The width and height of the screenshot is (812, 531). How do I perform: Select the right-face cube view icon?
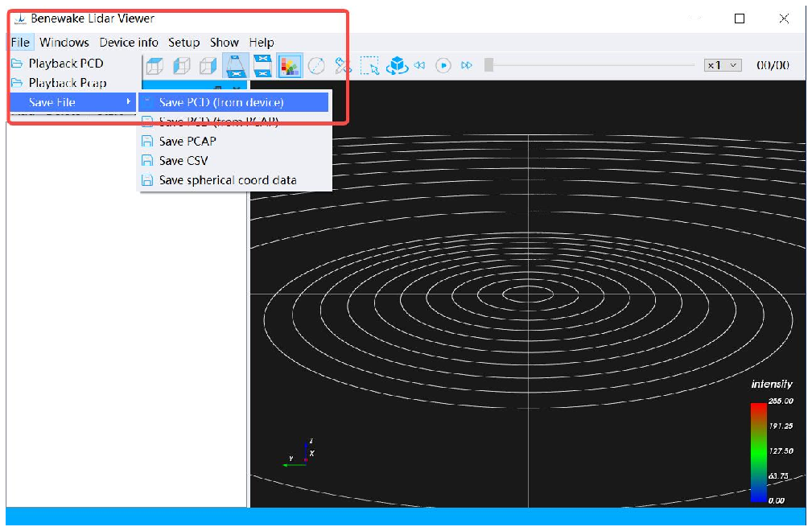[208, 66]
